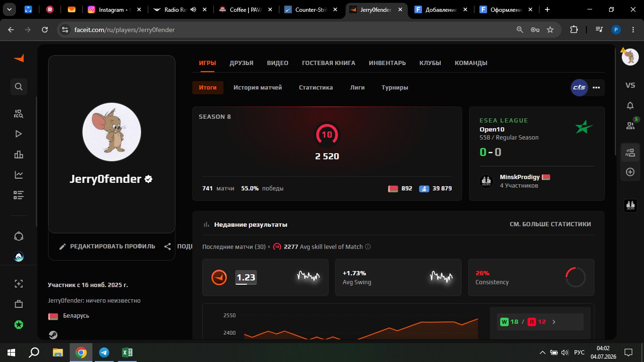Bookmark this page with the star icon

pos(550,29)
